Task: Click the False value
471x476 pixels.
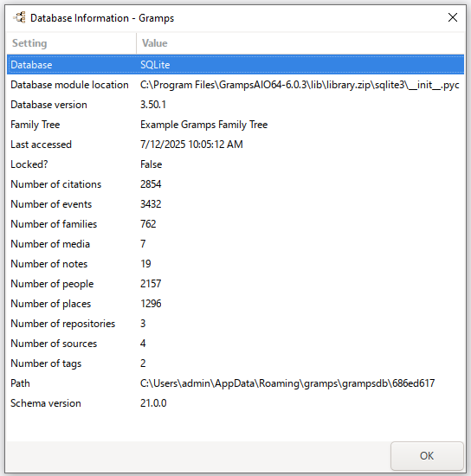Action: point(151,164)
